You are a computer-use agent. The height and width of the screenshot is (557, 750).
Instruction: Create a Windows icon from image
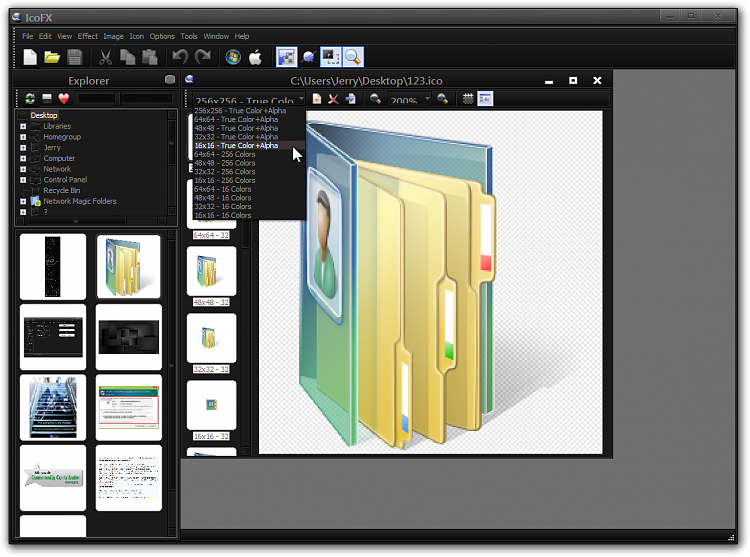(233, 57)
